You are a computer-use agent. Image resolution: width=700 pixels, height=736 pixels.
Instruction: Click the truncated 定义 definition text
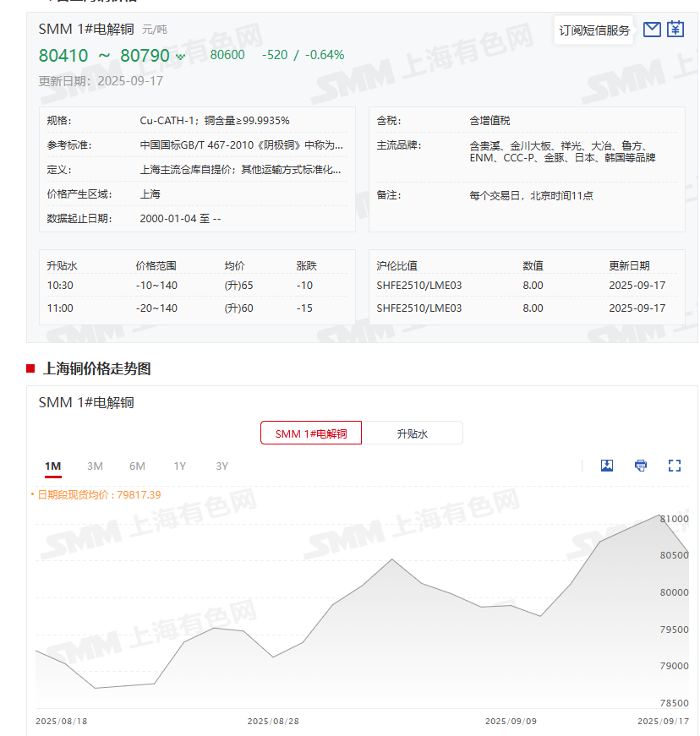[241, 169]
